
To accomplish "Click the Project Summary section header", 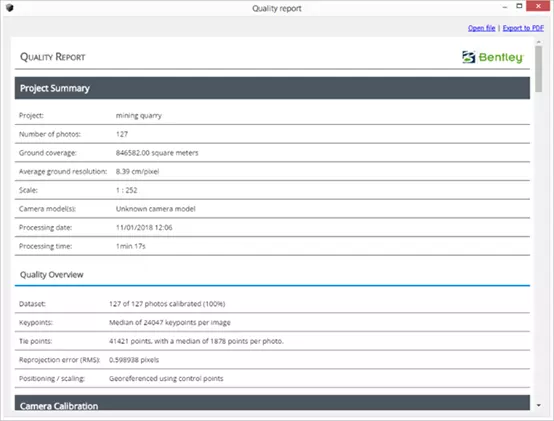I will pos(272,88).
